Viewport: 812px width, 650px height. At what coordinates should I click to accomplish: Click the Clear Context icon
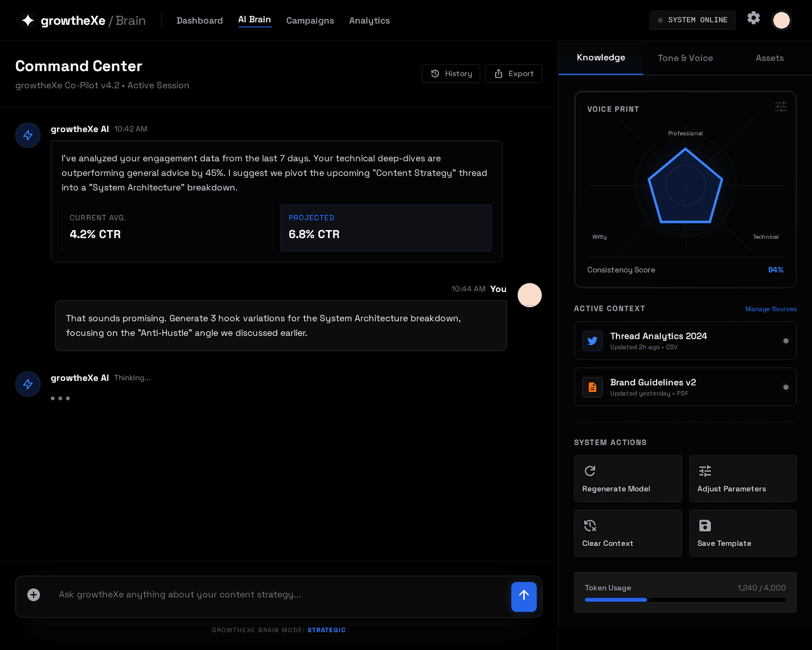pos(590,526)
